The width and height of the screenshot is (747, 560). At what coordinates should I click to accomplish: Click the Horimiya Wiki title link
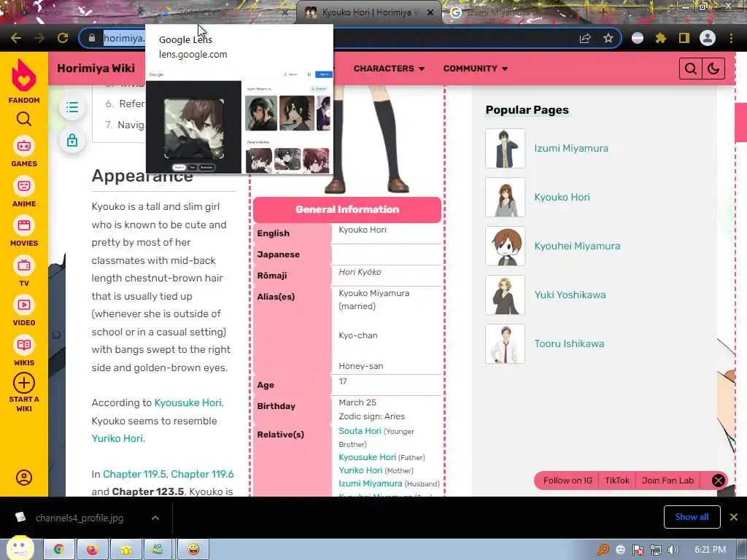tap(96, 68)
